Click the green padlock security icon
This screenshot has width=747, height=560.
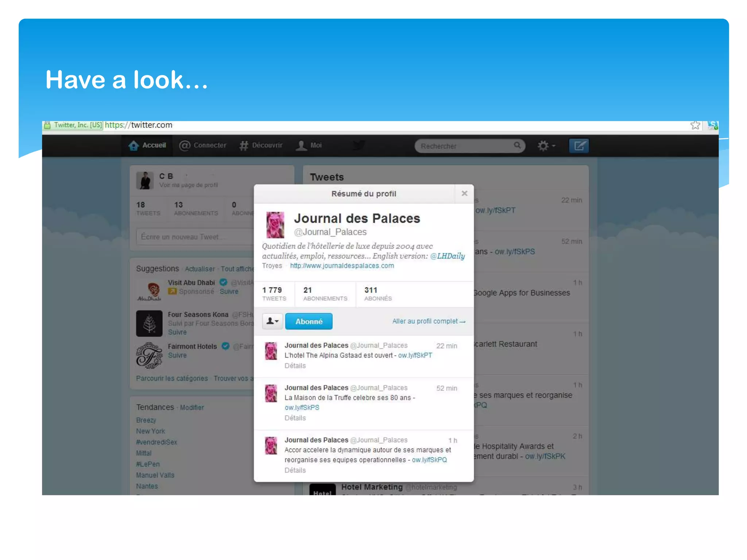pyautogui.click(x=47, y=125)
